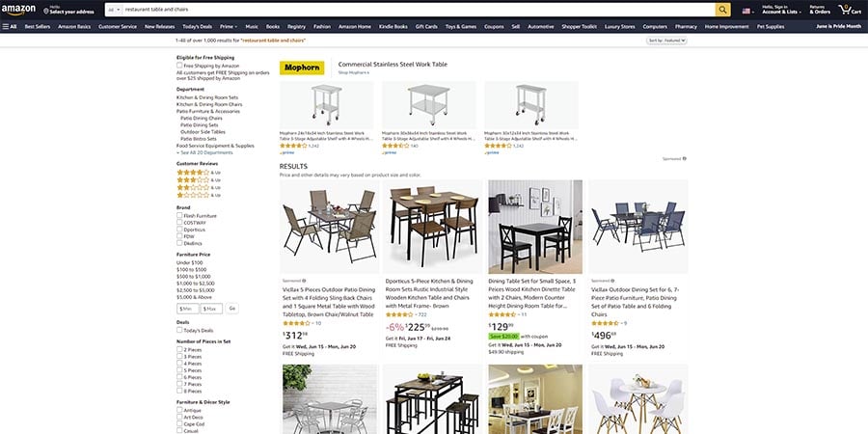Check Free Shipping by Amazon
Screen dimensions: 868x434
tap(179, 66)
